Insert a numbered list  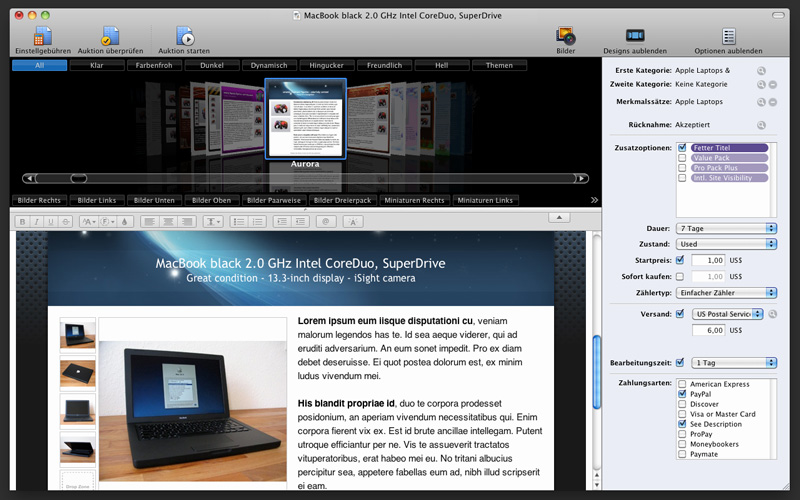pyautogui.click(x=258, y=221)
